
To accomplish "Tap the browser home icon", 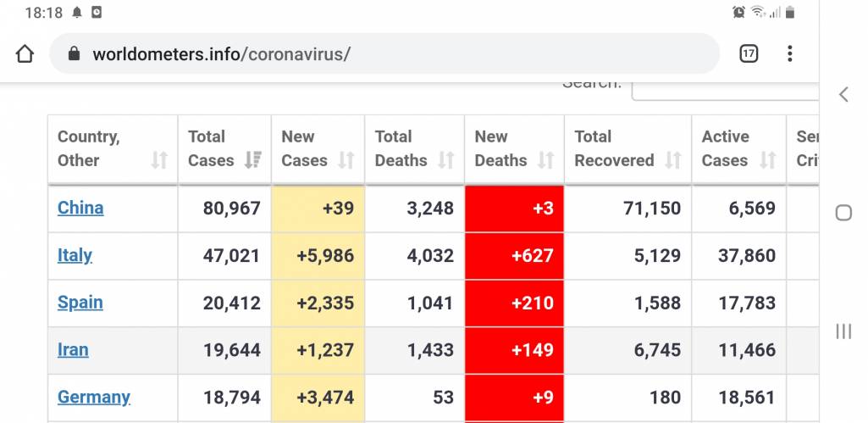I will (25, 54).
